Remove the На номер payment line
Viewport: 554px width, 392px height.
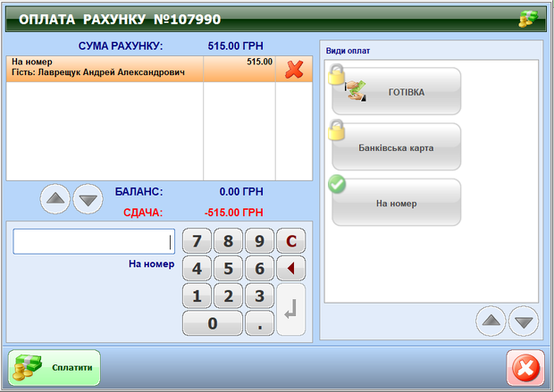293,70
